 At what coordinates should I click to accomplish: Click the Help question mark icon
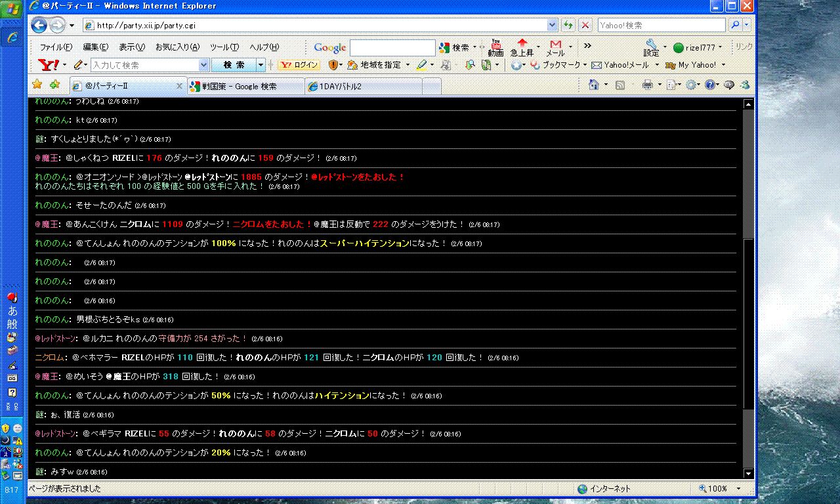click(x=709, y=85)
